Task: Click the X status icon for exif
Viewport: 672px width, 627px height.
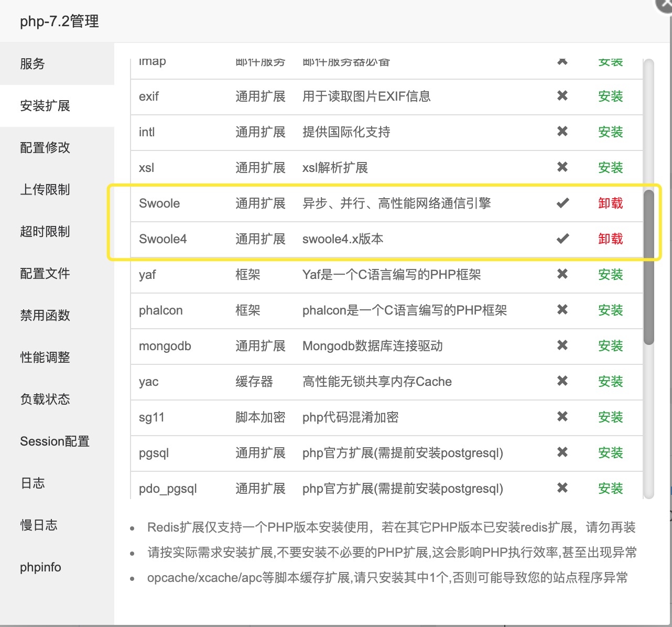Action: [562, 95]
